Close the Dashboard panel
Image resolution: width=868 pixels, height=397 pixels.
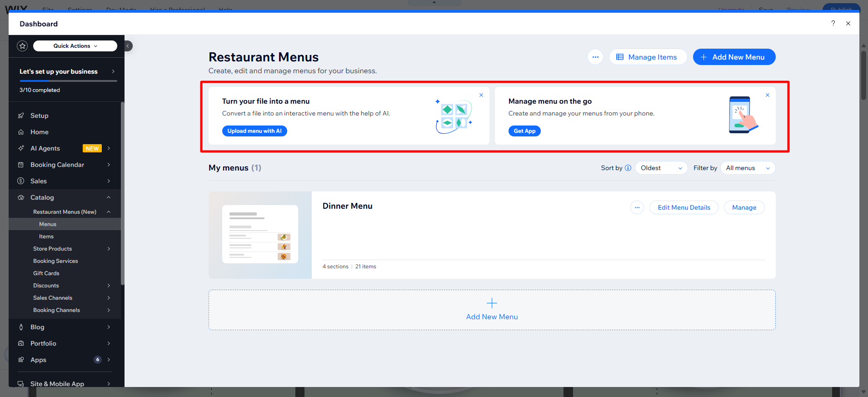tap(848, 23)
